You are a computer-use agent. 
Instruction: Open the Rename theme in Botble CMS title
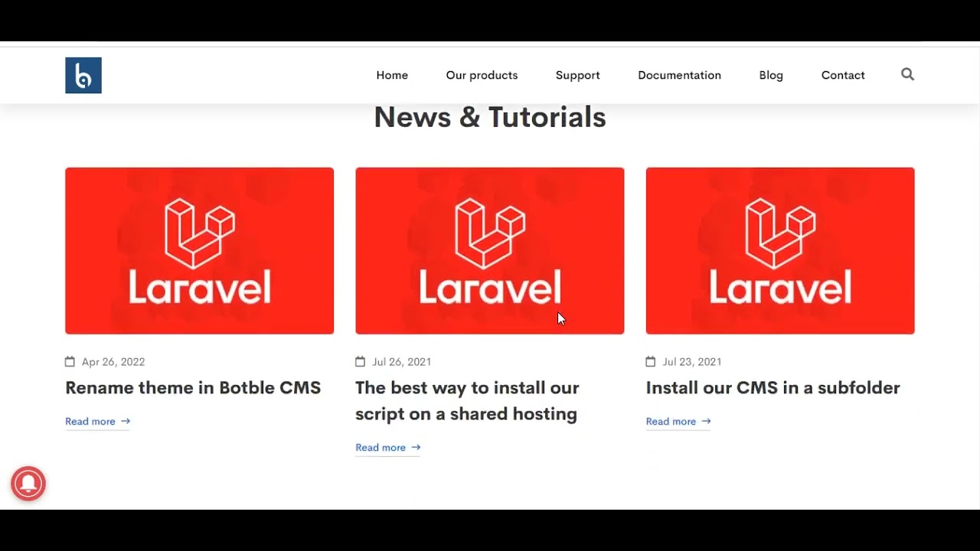click(193, 388)
